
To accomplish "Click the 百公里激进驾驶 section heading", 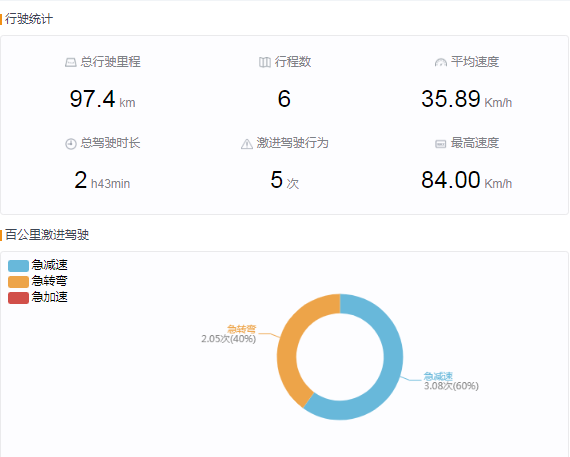I will click(47, 235).
